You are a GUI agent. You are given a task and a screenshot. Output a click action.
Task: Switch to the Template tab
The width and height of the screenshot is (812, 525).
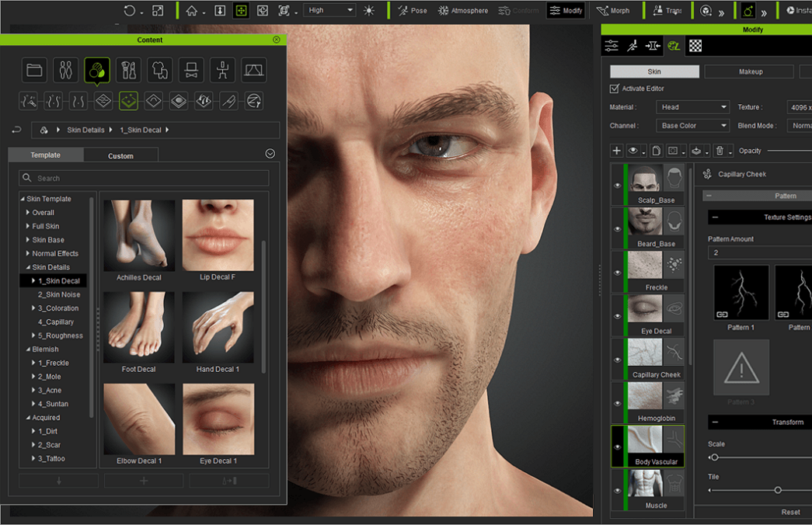pos(46,155)
